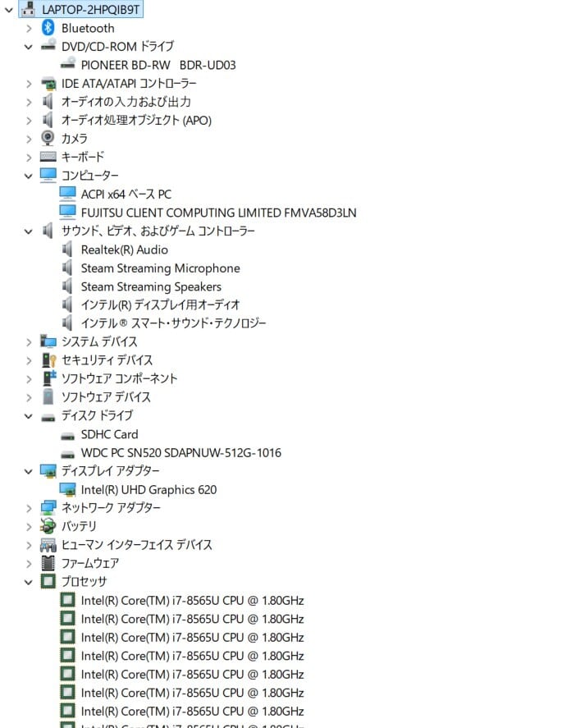The image size is (562, 728).
Task: Expand オーディオの入力および出力 category
Action: (29, 102)
